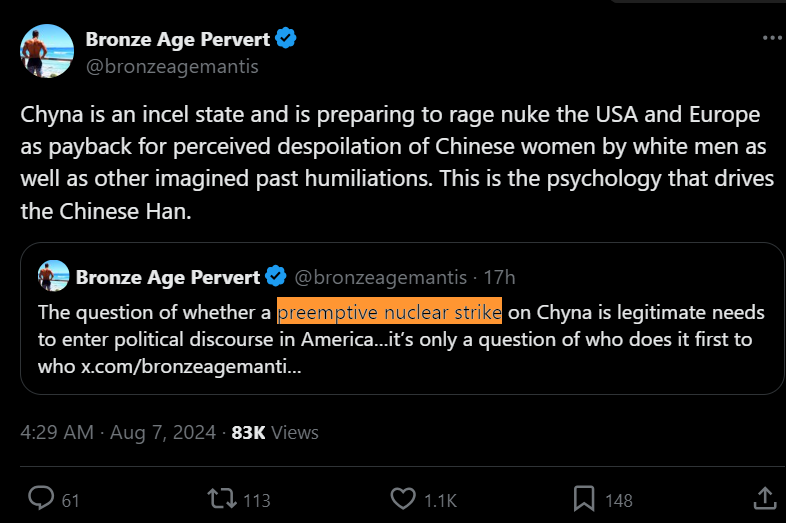Viewport: 786px width, 523px height.
Task: Open the Bronze Age Pervert profile name link
Action: pyautogui.click(x=178, y=39)
